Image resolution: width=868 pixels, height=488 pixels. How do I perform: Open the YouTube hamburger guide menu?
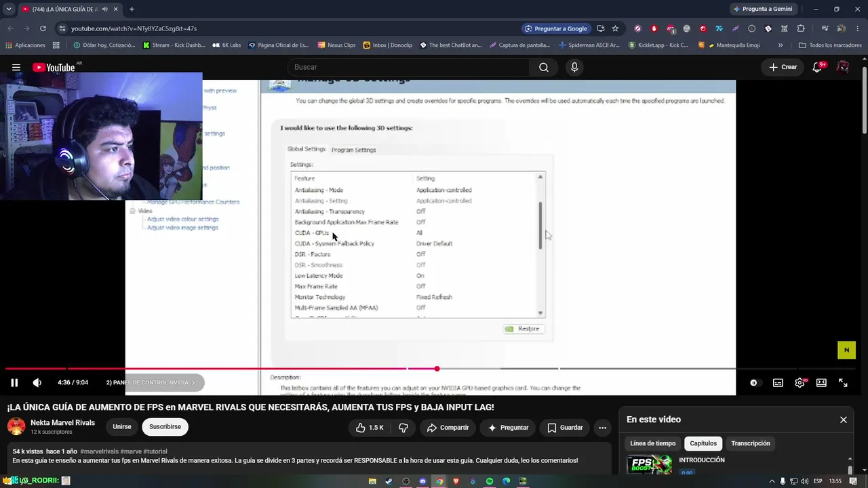click(x=16, y=67)
